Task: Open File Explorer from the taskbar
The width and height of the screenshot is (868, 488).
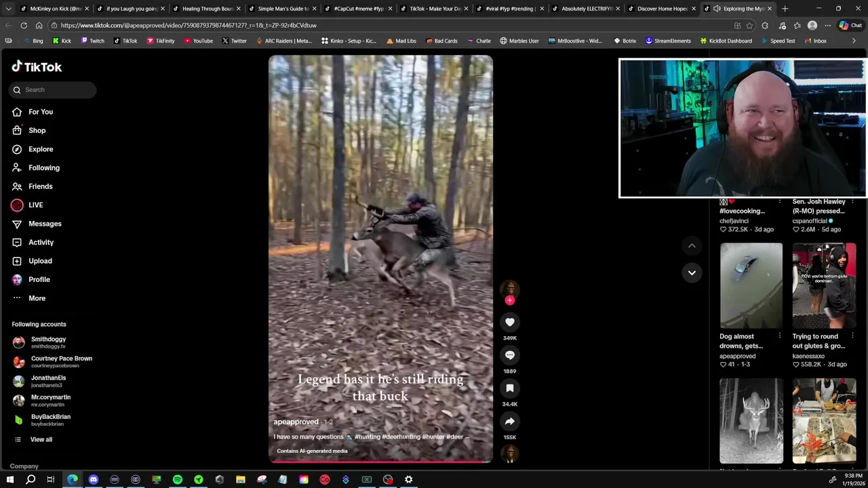Action: click(241, 480)
